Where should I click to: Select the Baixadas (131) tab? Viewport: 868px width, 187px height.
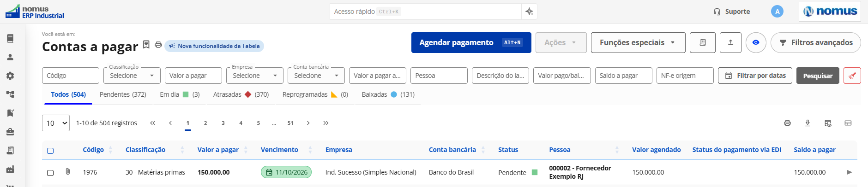click(x=388, y=94)
